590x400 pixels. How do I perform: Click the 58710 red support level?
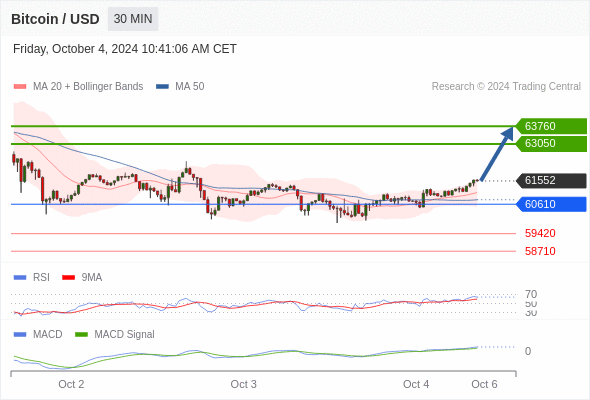[x=540, y=251]
